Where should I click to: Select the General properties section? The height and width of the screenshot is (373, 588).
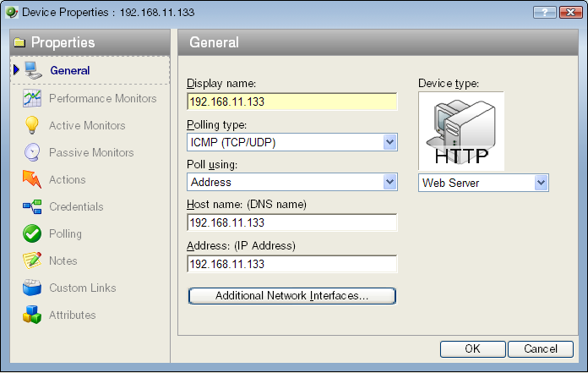69,70
